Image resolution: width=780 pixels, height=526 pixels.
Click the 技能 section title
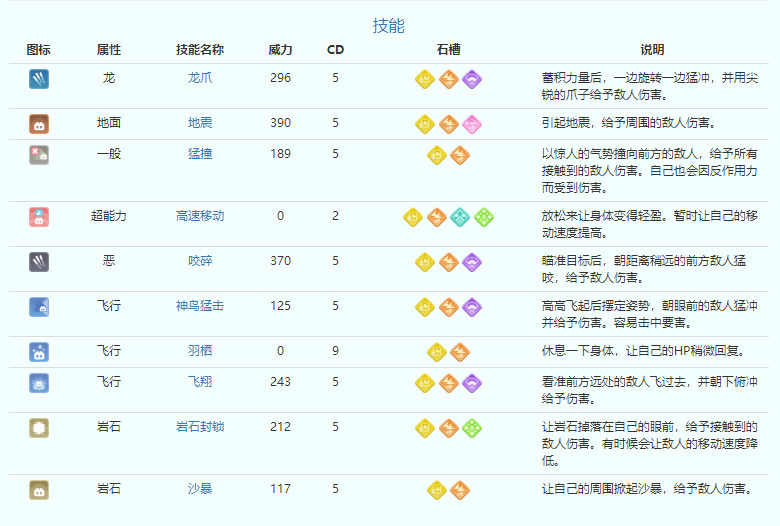tap(389, 26)
